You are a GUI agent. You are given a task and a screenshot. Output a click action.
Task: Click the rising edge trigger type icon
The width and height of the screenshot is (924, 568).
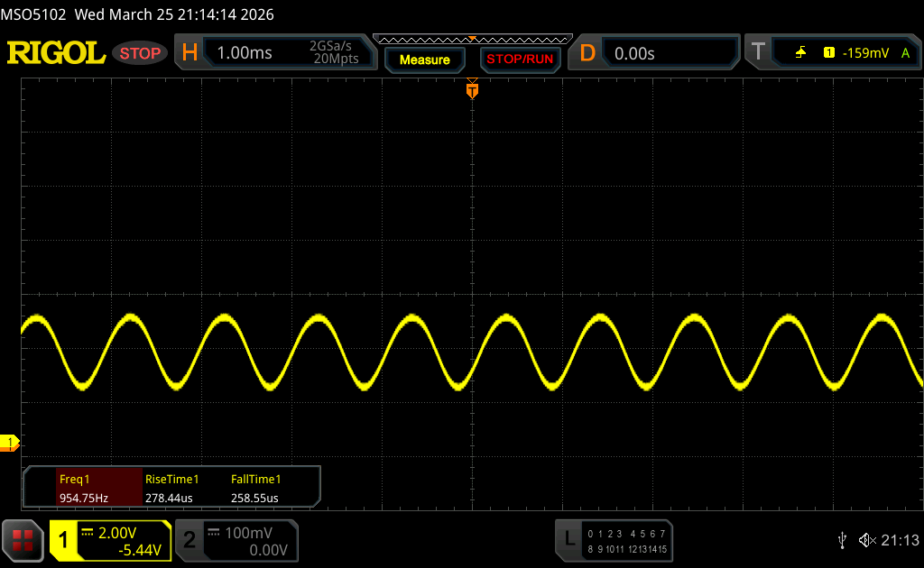click(x=800, y=53)
